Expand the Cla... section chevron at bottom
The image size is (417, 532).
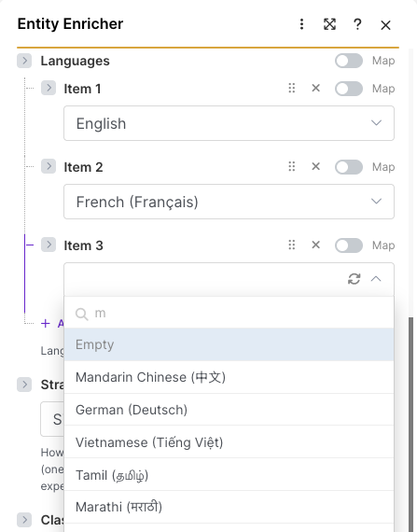pyautogui.click(x=24, y=520)
